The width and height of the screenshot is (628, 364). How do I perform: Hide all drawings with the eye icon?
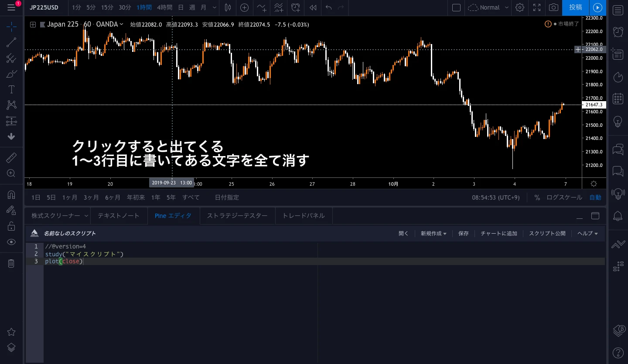click(11, 242)
